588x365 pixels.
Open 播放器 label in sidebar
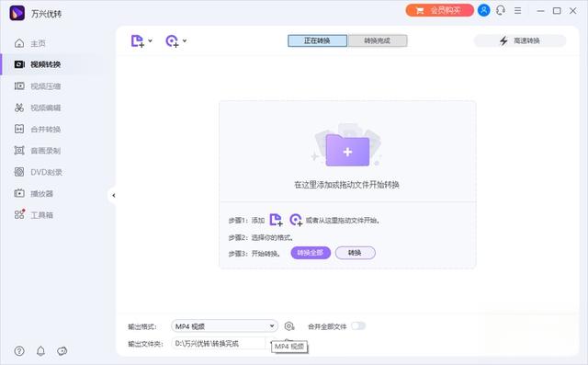tap(41, 194)
